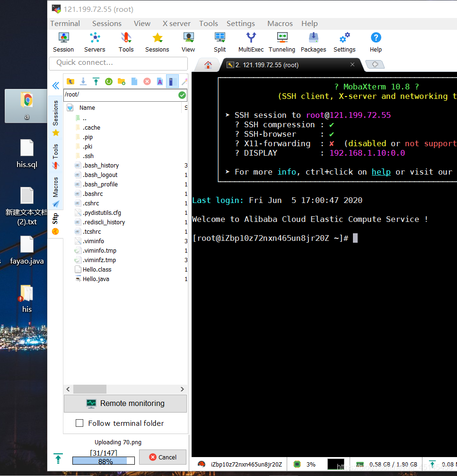Open the Tools toolbar icon

point(126,43)
